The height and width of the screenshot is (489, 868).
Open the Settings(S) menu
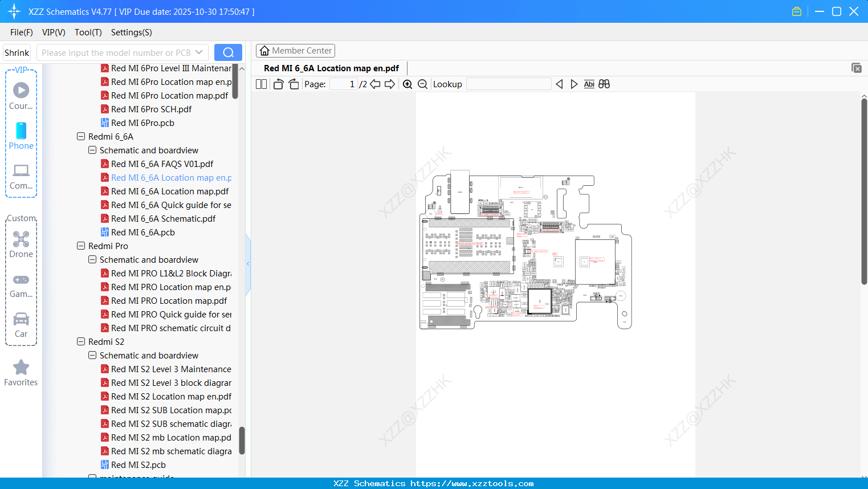[132, 32]
